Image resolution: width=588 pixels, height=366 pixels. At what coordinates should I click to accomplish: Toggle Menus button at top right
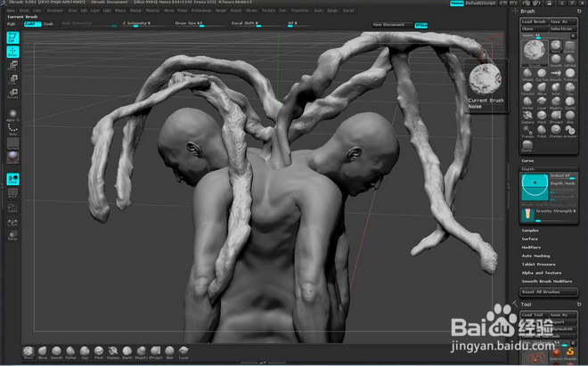[x=456, y=3]
